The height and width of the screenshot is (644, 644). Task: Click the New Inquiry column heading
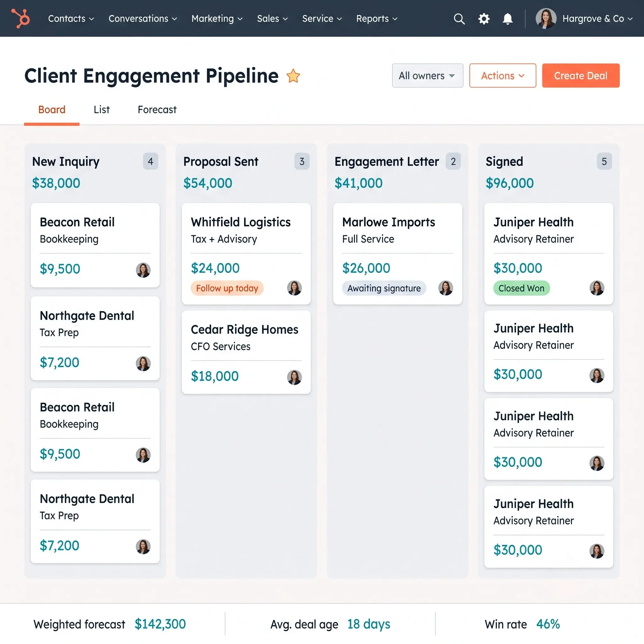click(66, 162)
